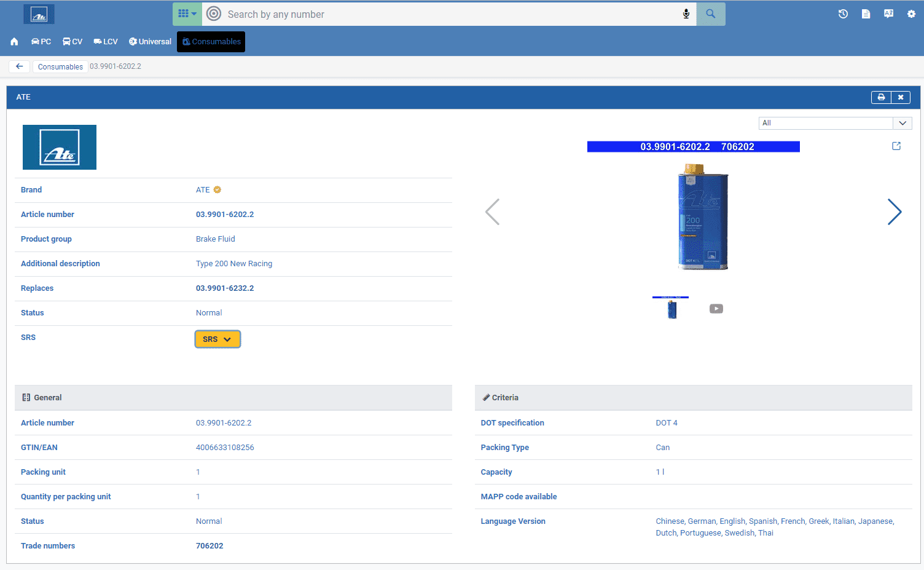
Task: Play the product video thumbnail
Action: (x=716, y=309)
